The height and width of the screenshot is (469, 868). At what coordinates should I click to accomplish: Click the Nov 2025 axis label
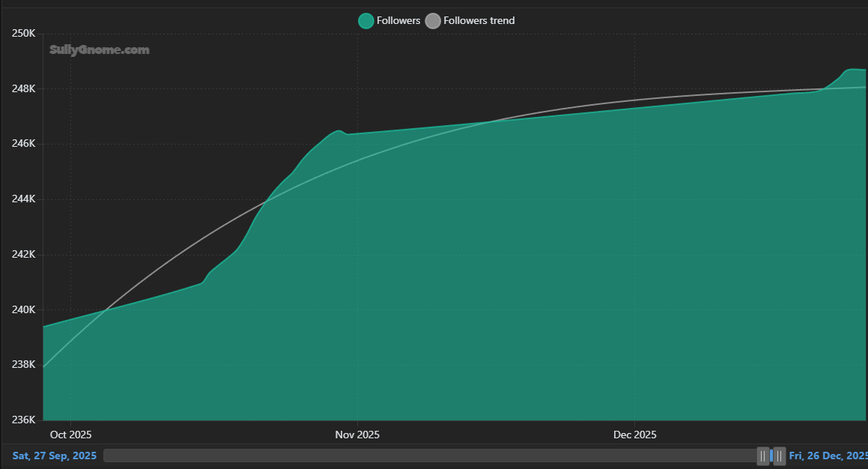click(357, 435)
